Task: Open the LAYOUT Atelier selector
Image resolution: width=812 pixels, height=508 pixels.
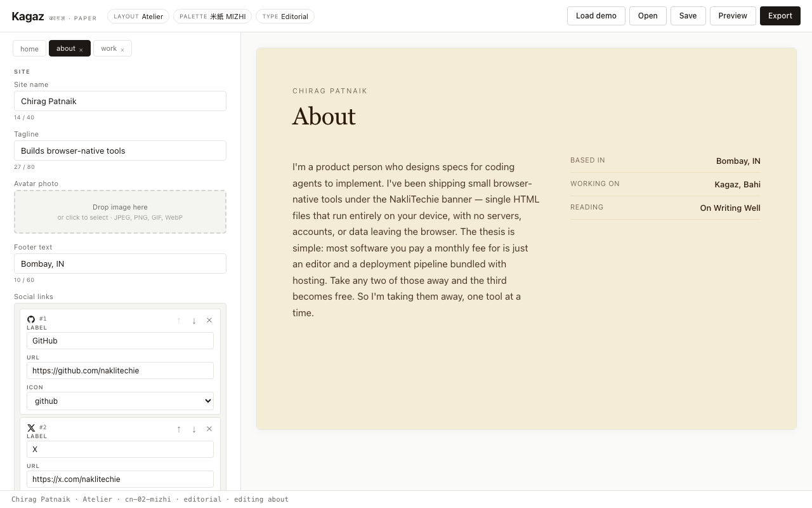Action: coord(138,17)
